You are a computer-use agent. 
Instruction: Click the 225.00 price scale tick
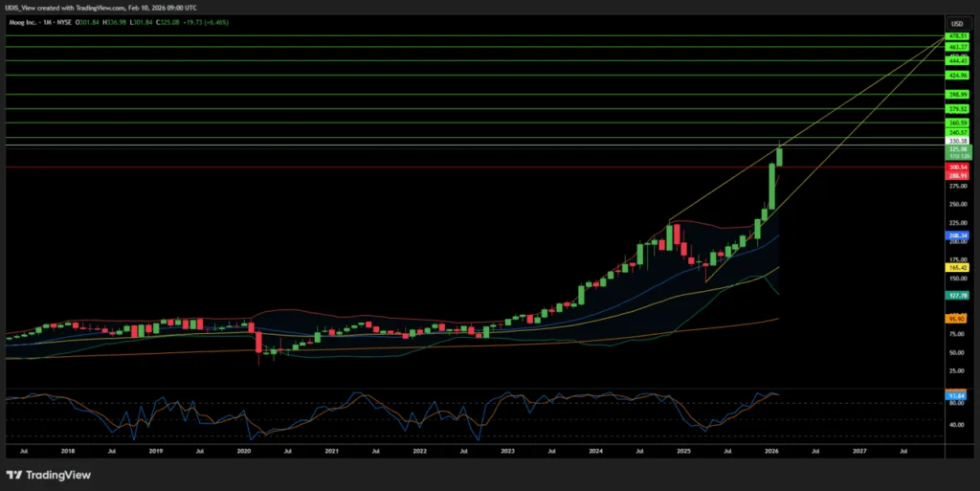coord(958,223)
